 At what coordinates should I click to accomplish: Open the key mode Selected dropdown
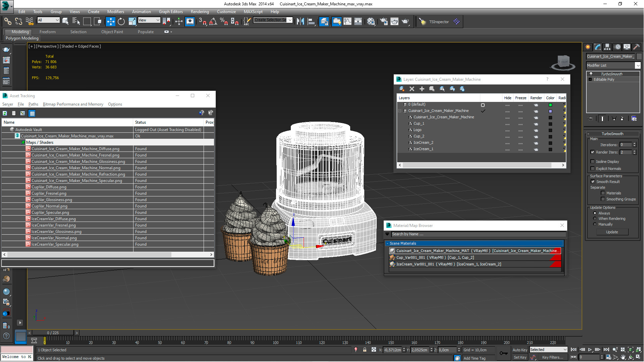tap(548, 350)
